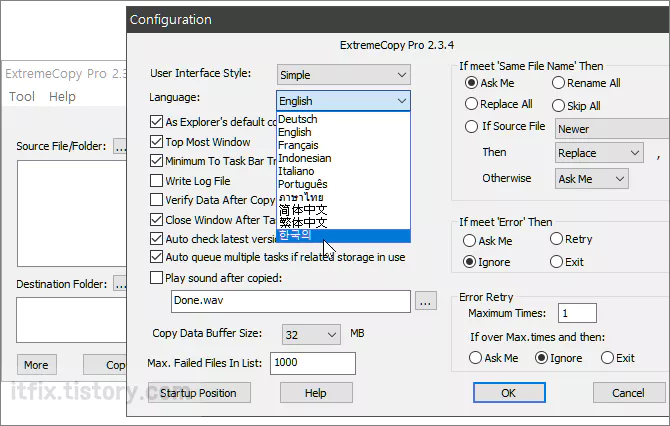Toggle As Explorer's default checkbox

point(156,122)
